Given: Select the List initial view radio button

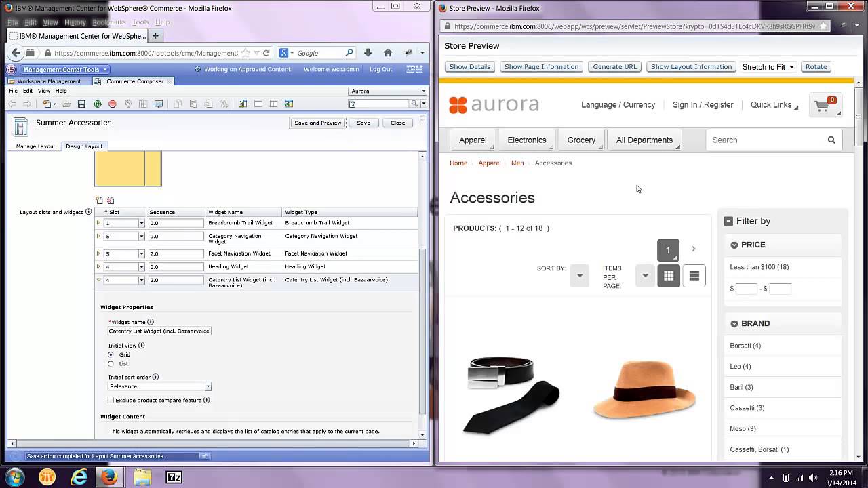Looking at the screenshot, I should tap(111, 364).
